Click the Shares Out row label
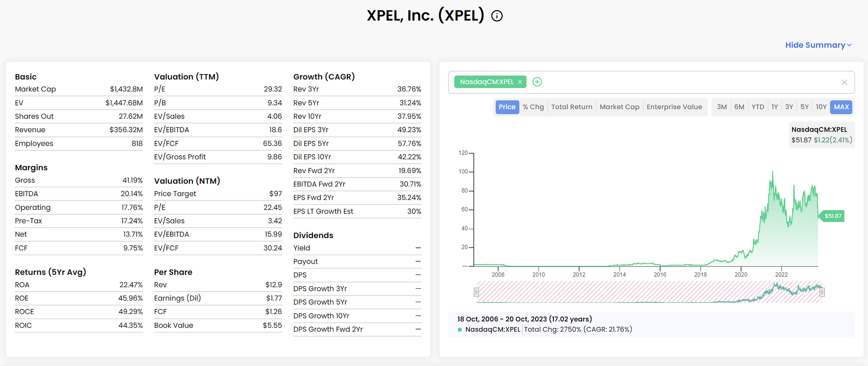868x366 pixels. [x=34, y=116]
